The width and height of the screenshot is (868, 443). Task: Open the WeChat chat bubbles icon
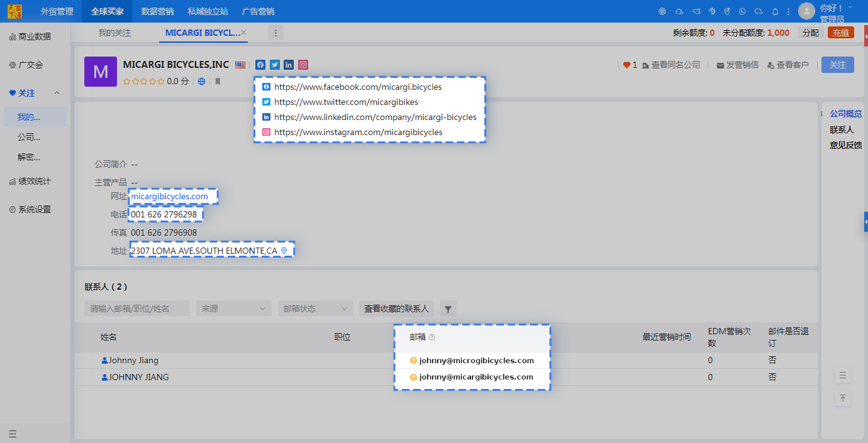tap(759, 11)
